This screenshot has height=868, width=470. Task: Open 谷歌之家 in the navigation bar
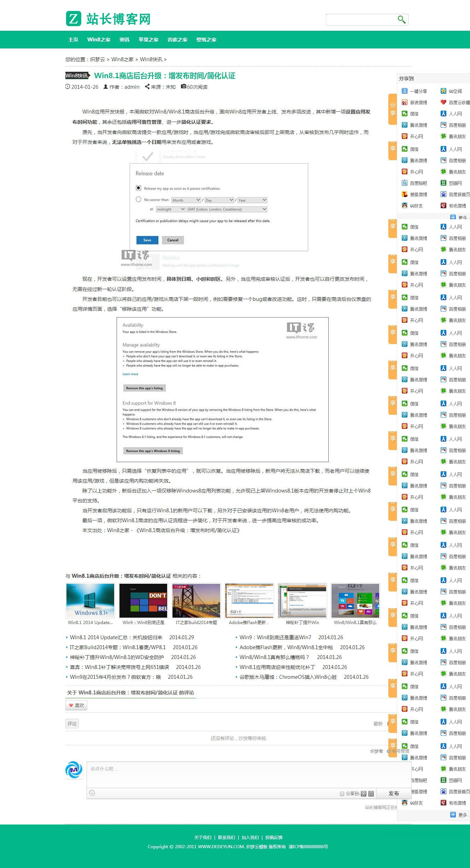point(177,40)
